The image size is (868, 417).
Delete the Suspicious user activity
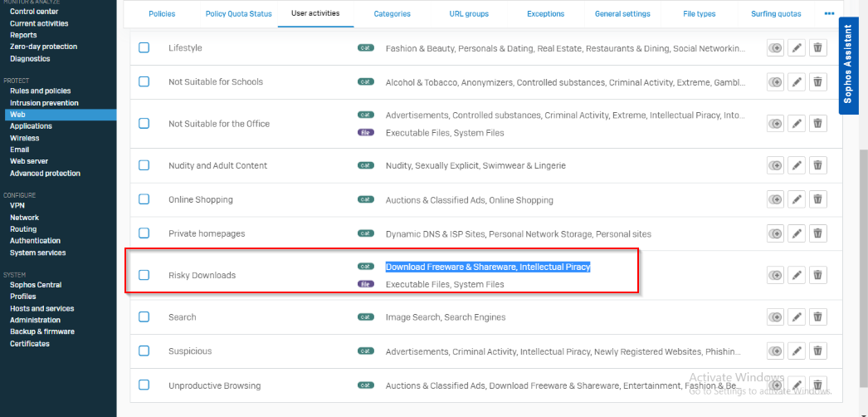point(817,351)
